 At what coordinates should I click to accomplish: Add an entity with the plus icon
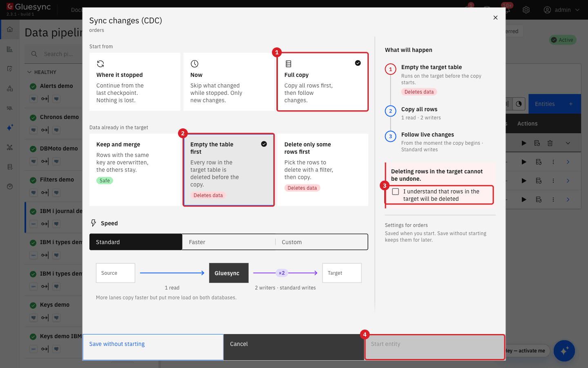pyautogui.click(x=571, y=104)
